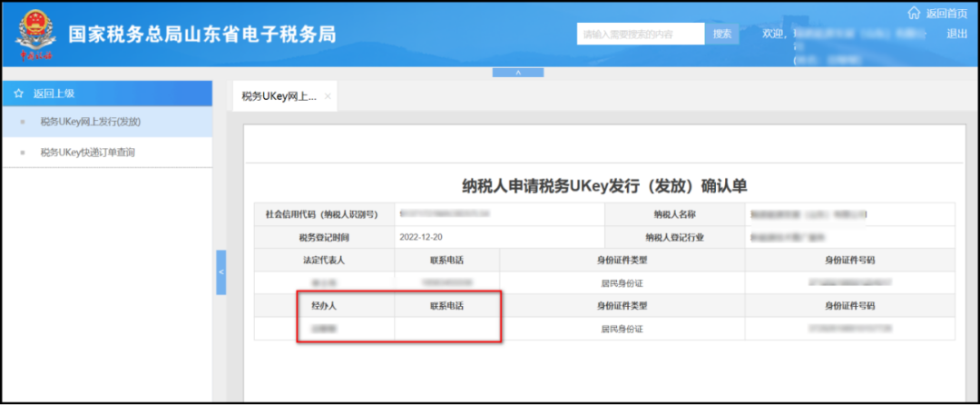This screenshot has height=405, width=980.
Task: Click the 欢迎 greeting text
Action: pyautogui.click(x=775, y=34)
